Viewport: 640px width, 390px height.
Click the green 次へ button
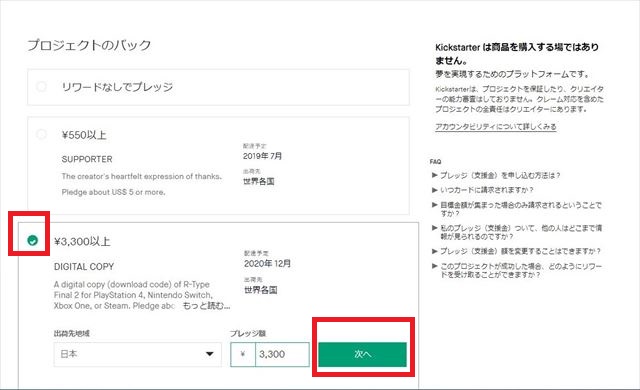click(362, 354)
